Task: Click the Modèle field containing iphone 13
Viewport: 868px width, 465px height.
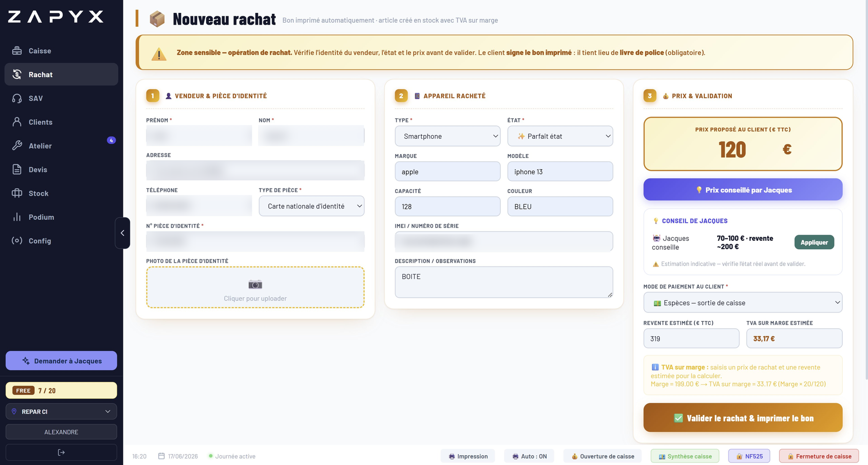Action: 560,171
